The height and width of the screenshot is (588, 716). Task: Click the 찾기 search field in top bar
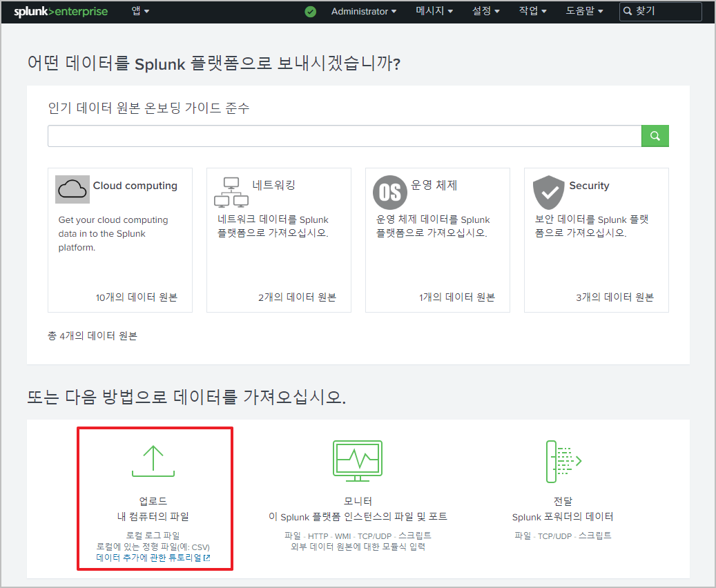pyautogui.click(x=660, y=12)
